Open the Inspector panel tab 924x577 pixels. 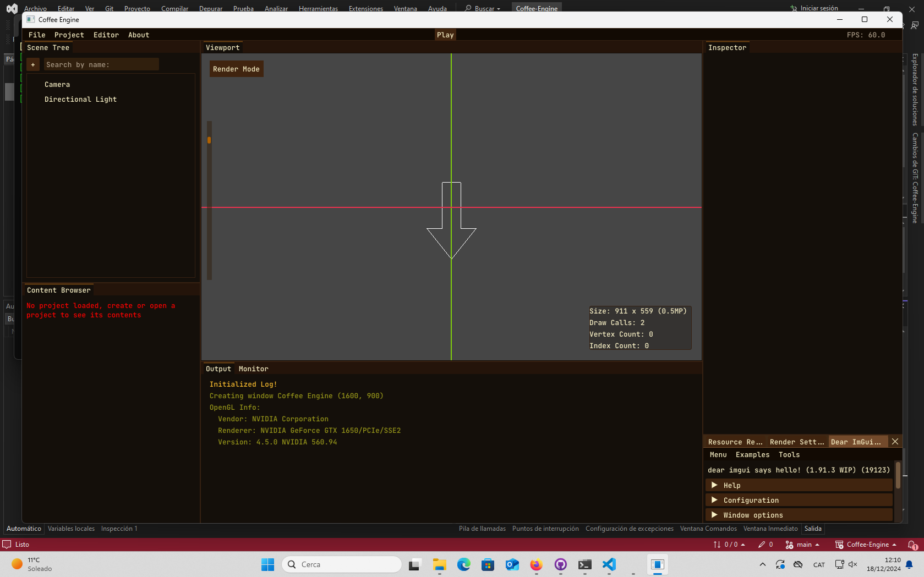727,47
